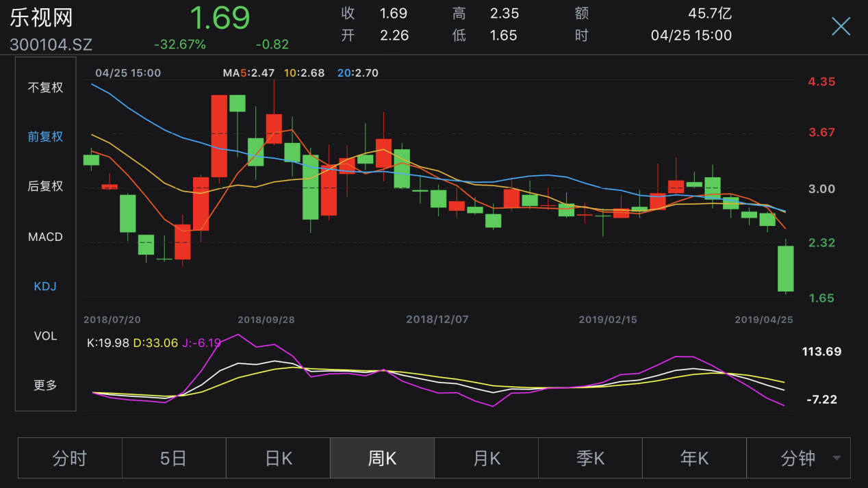Click the 2019/02/15 date axis label

click(608, 320)
